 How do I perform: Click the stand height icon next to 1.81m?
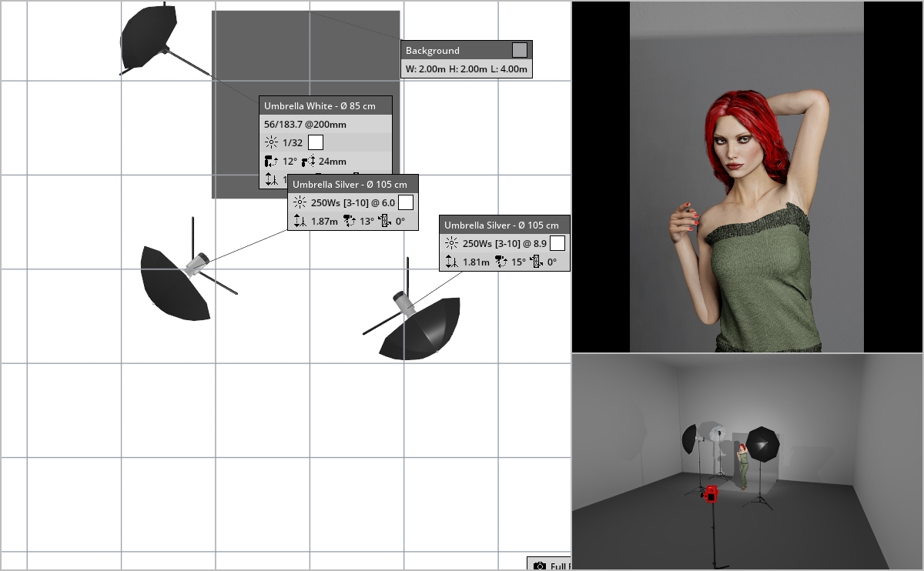pos(451,262)
